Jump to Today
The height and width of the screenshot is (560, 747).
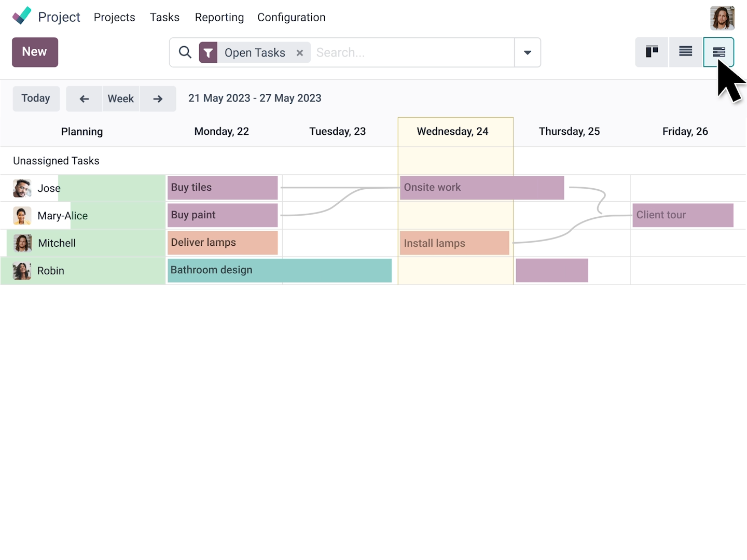coord(36,99)
